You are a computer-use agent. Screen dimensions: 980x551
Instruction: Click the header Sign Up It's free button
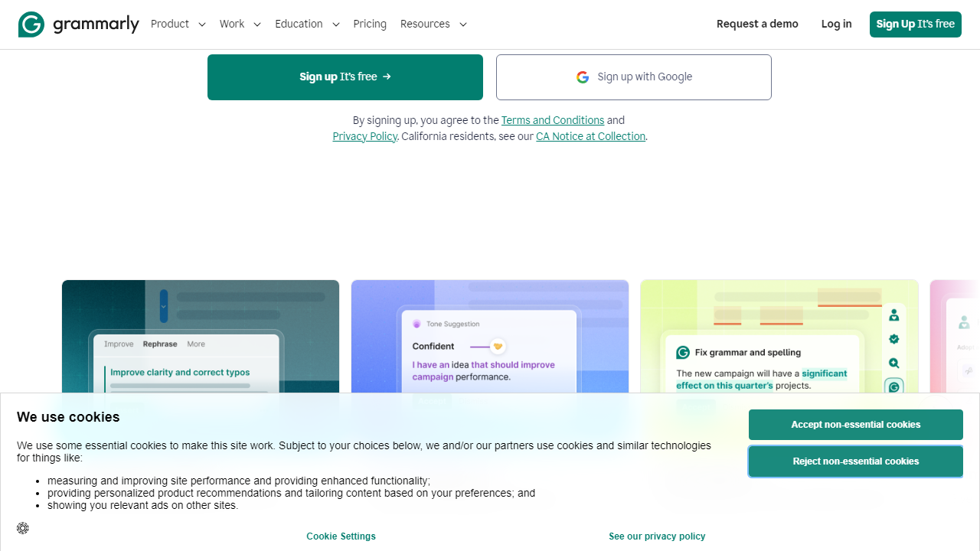(916, 24)
